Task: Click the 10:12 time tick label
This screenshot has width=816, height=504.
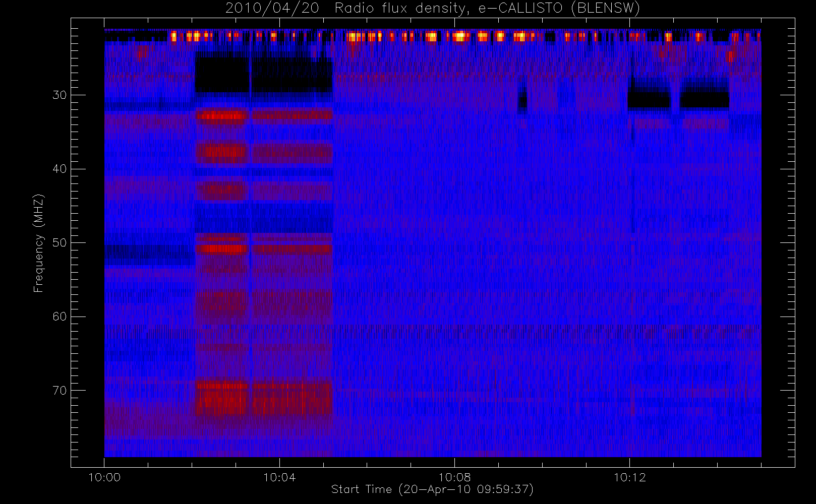Action: tap(629, 477)
